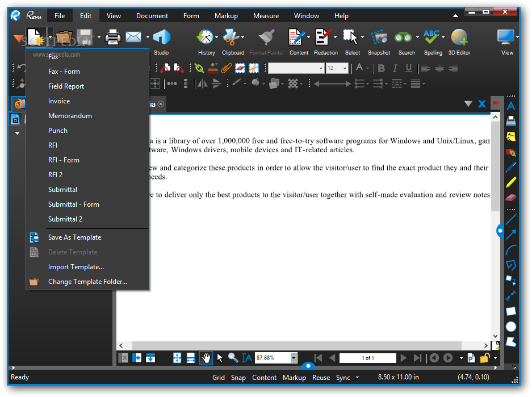Image resolution: width=532 pixels, height=397 pixels.
Task: Select the Rectangle shape tool
Action: 511,311
